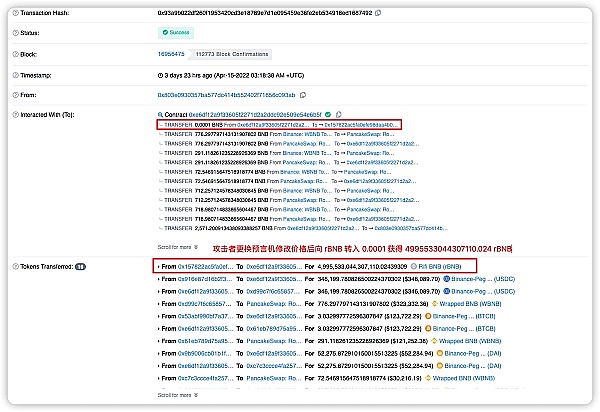This screenshot has width=600, height=412.
Task: Click help icon beside Tokens Transferred label
Action: click(x=16, y=267)
